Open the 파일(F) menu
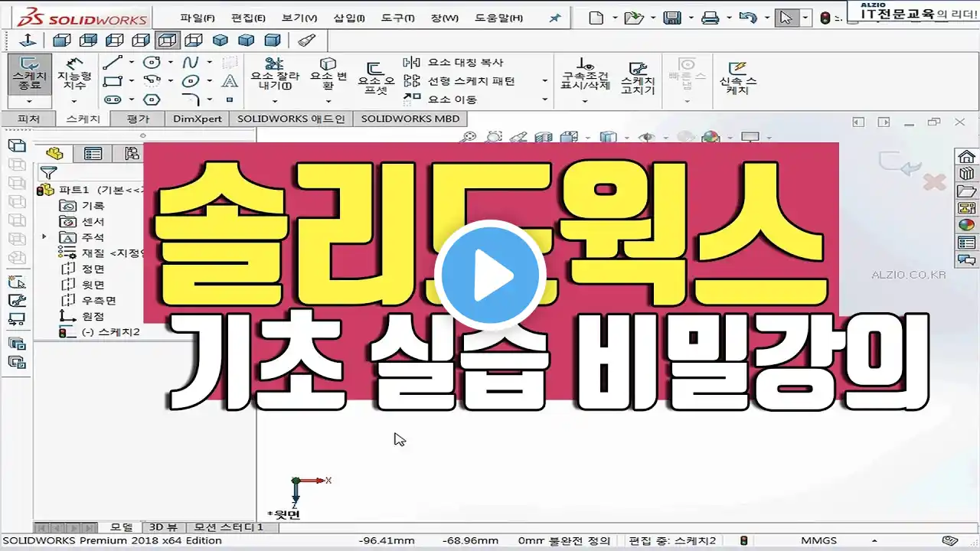Image resolution: width=980 pixels, height=551 pixels. [198, 18]
